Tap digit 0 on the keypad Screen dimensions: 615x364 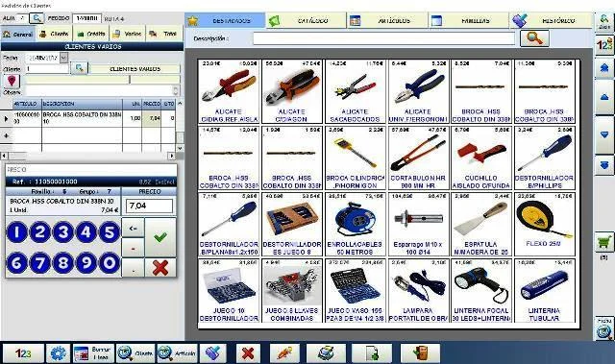click(110, 262)
